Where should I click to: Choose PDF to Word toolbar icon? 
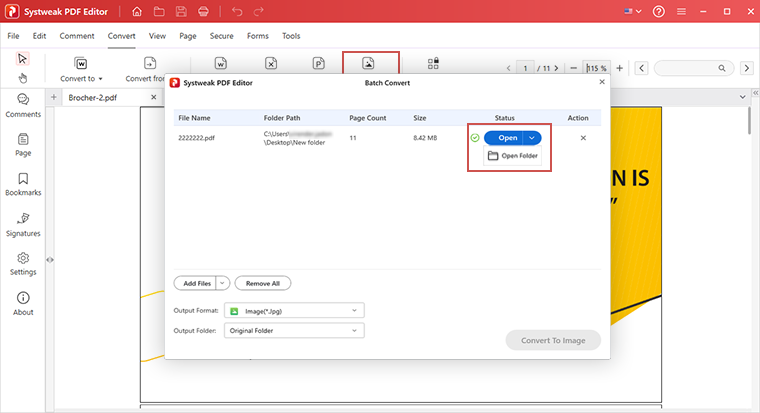coord(221,64)
